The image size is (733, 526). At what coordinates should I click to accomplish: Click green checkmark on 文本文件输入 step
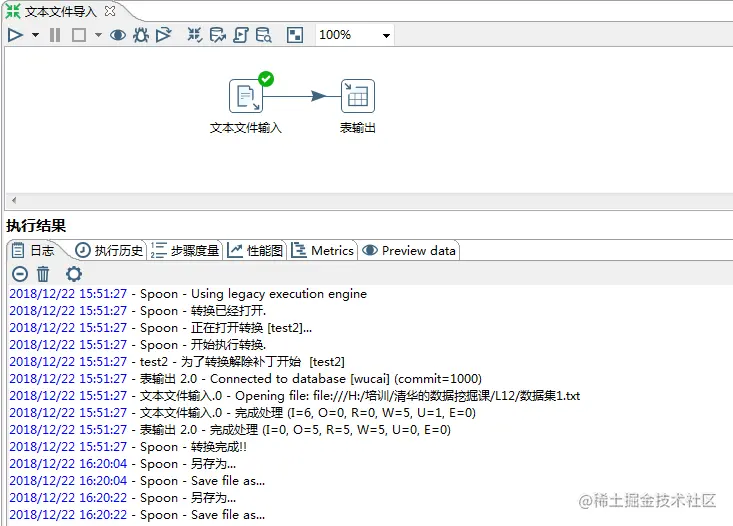coord(266,79)
